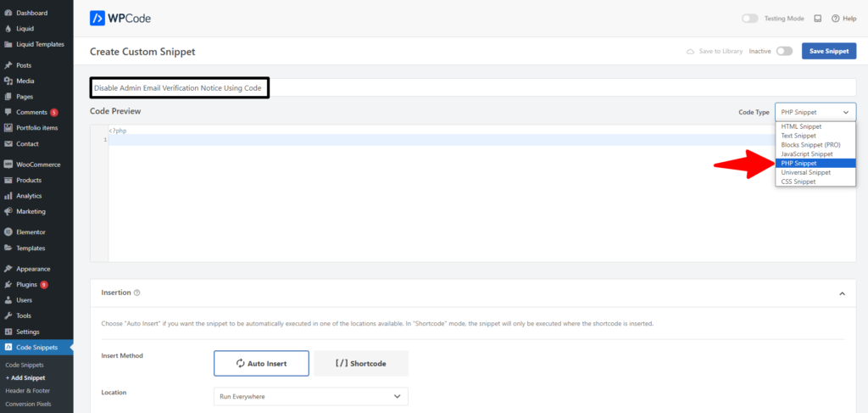868x413 pixels.
Task: Click the Media icon
Action: click(8, 81)
